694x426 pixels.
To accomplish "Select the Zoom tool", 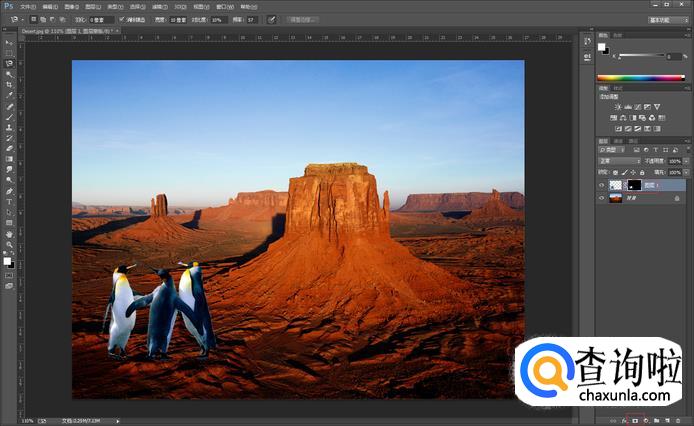I will point(9,245).
